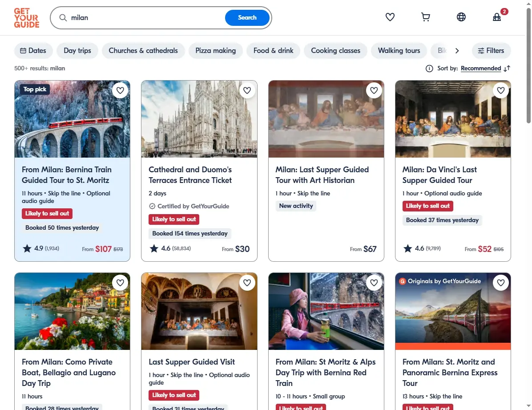The width and height of the screenshot is (532, 410).
Task: Show more category chips with arrow
Action: click(457, 51)
